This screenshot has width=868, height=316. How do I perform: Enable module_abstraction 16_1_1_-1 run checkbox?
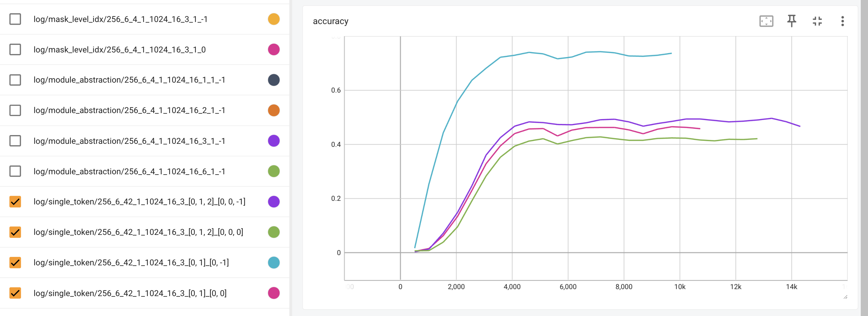[15, 80]
